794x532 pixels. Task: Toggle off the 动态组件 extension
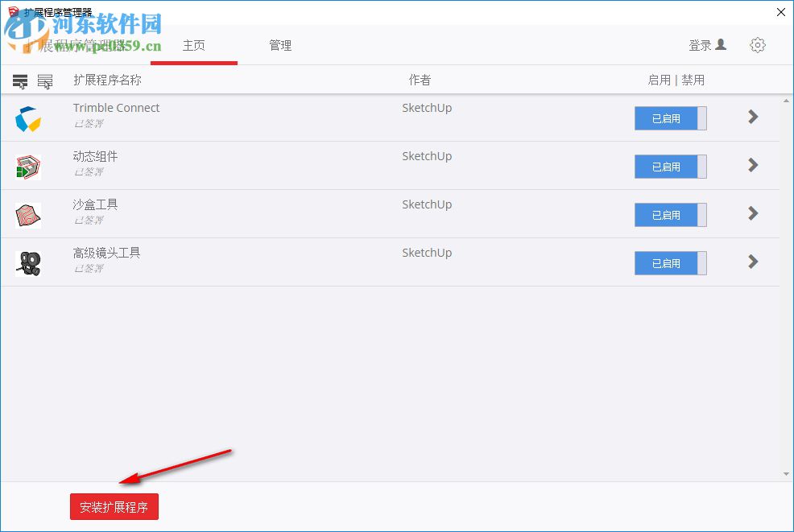pyautogui.click(x=670, y=167)
